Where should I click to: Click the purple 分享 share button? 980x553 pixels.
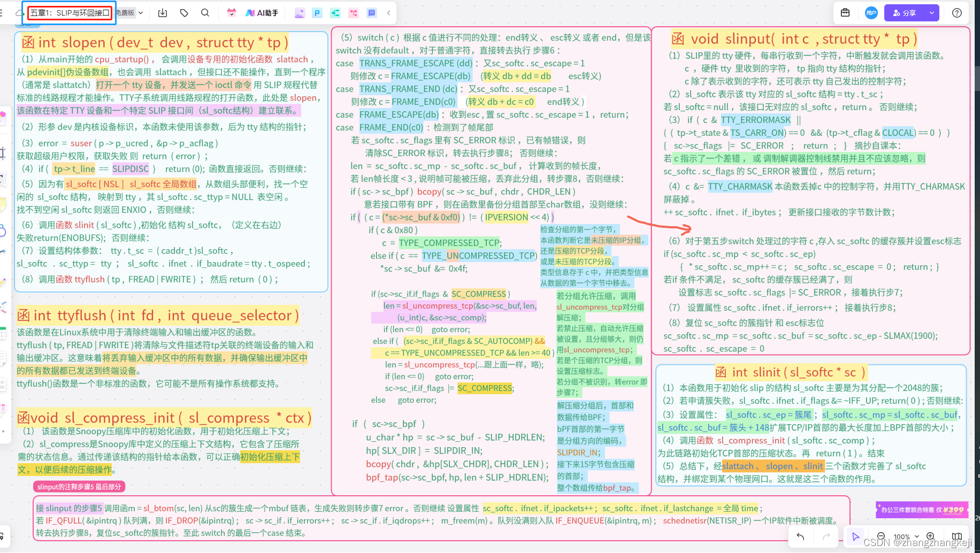pos(905,13)
